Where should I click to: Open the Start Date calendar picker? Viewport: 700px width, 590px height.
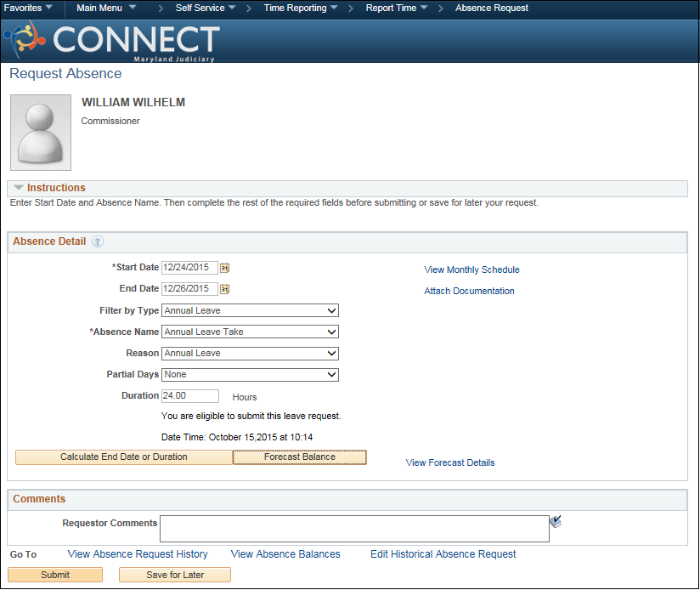(224, 268)
